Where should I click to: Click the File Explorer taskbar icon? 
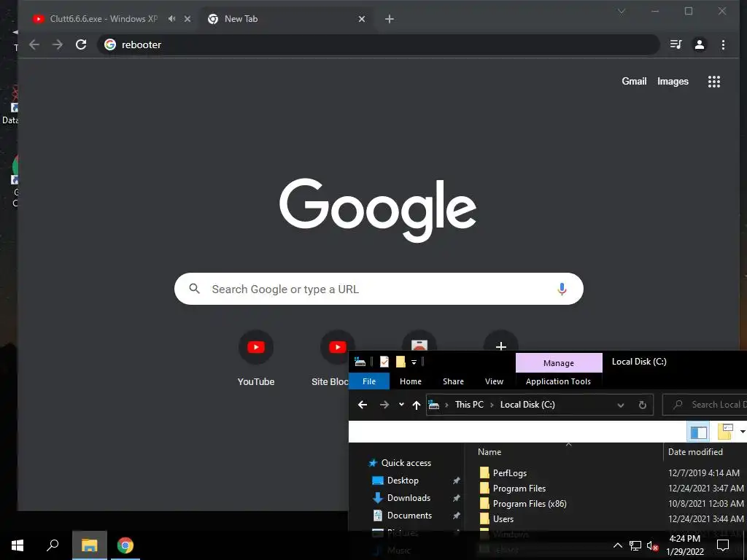click(90, 545)
